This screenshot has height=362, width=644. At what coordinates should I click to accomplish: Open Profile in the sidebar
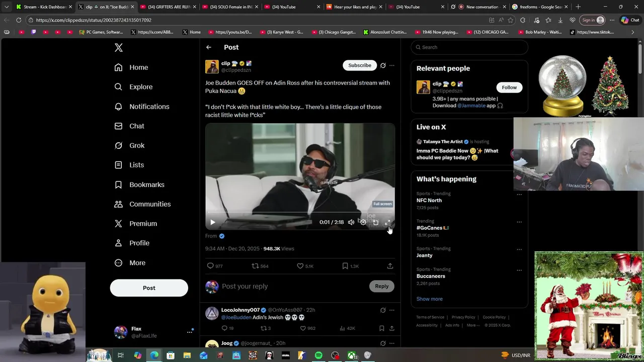click(132, 243)
